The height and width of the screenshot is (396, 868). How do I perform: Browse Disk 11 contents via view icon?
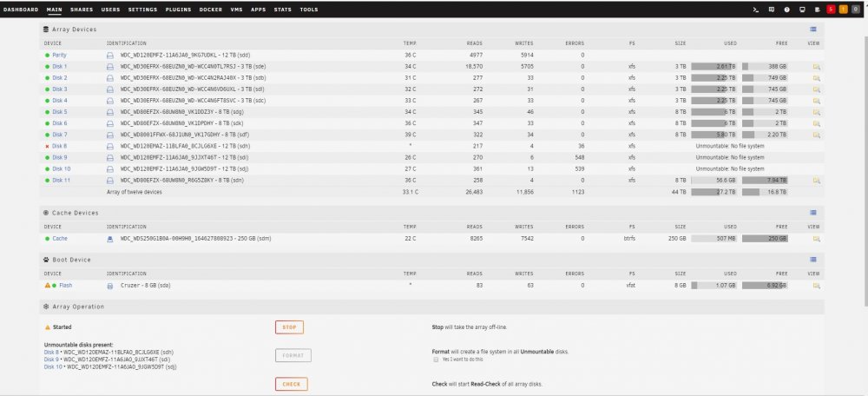pos(816,181)
